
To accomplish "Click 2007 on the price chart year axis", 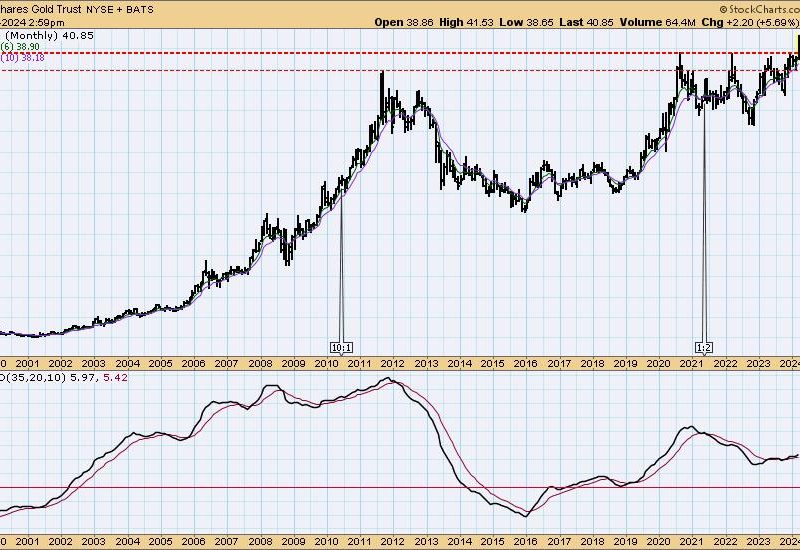I will (x=226, y=364).
